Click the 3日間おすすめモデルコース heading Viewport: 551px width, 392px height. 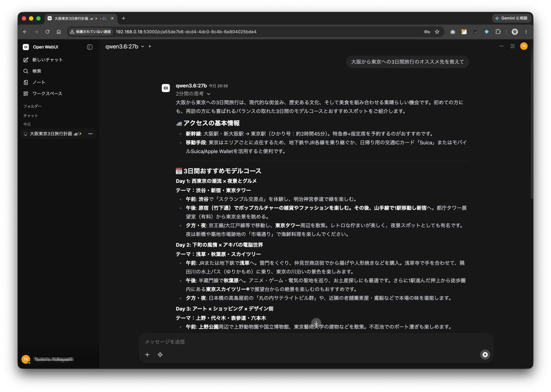[x=218, y=171]
